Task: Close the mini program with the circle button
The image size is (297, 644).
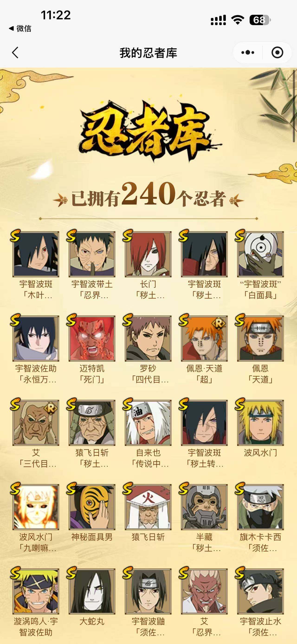Action: [x=277, y=52]
